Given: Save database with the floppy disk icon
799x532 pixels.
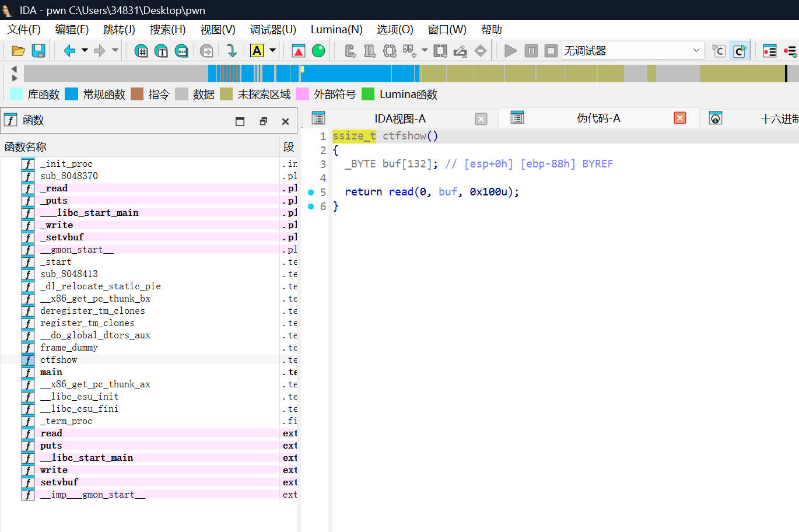Looking at the screenshot, I should [38, 51].
